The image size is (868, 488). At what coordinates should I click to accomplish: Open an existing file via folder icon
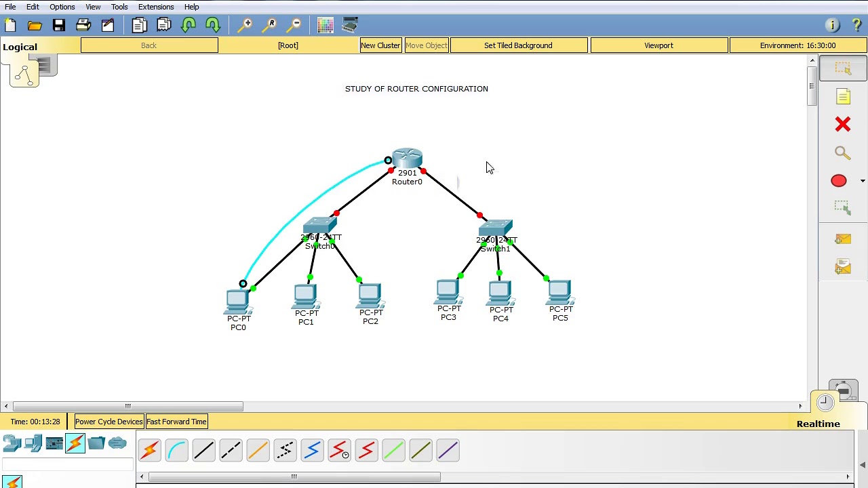pyautogui.click(x=35, y=25)
